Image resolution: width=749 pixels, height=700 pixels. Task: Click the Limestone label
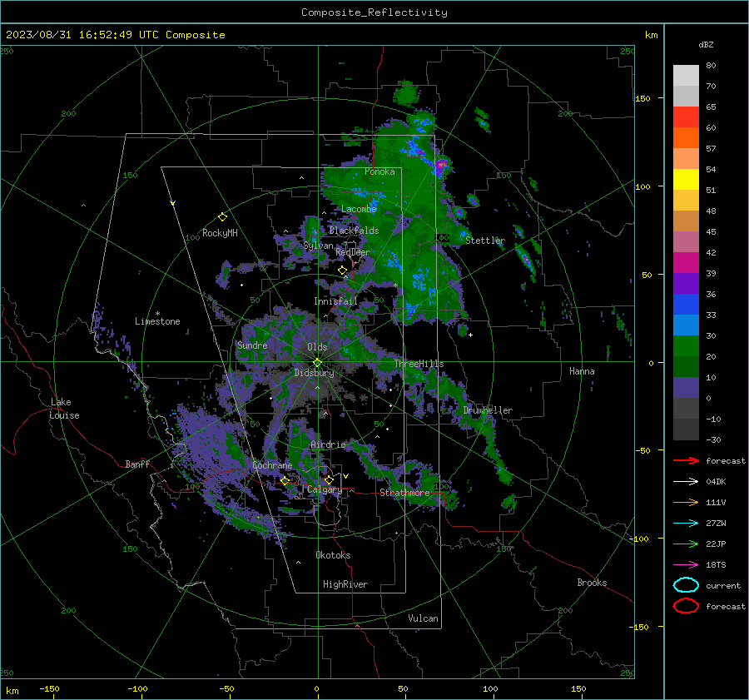[x=157, y=321]
